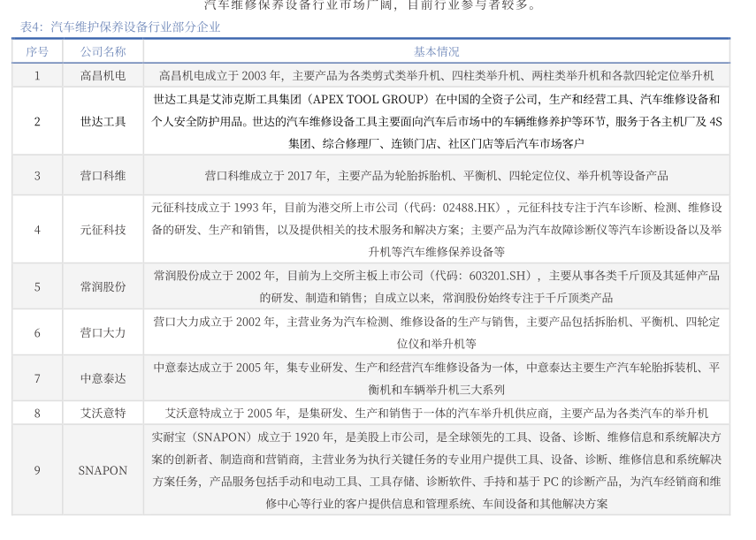
Task: Click the "中意泰达" company cell
Action: (x=103, y=378)
